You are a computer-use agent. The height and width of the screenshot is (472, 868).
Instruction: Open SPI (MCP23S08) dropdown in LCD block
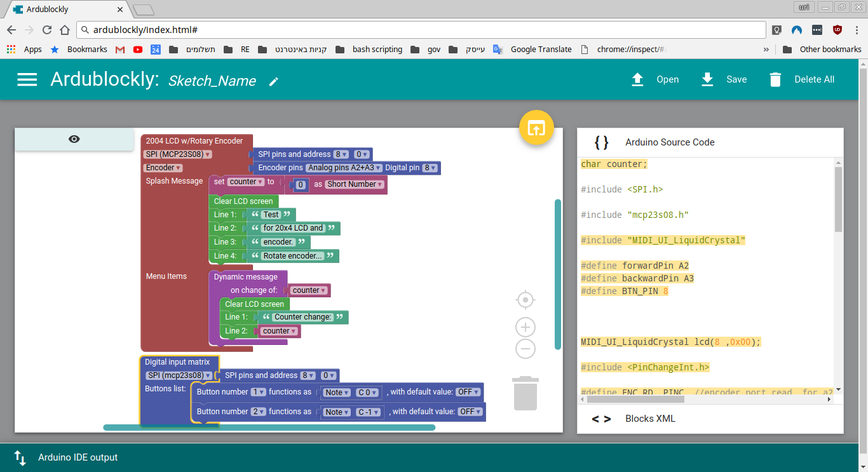[x=178, y=154]
